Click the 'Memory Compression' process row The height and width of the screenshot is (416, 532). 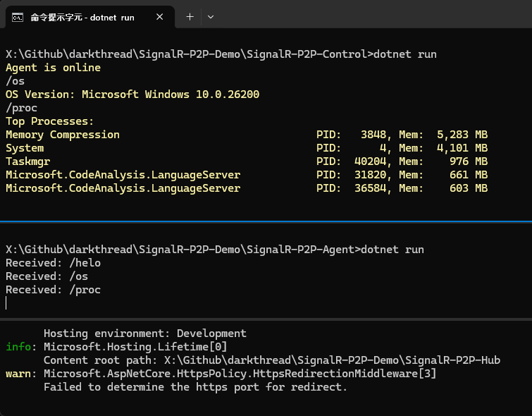[63, 135]
